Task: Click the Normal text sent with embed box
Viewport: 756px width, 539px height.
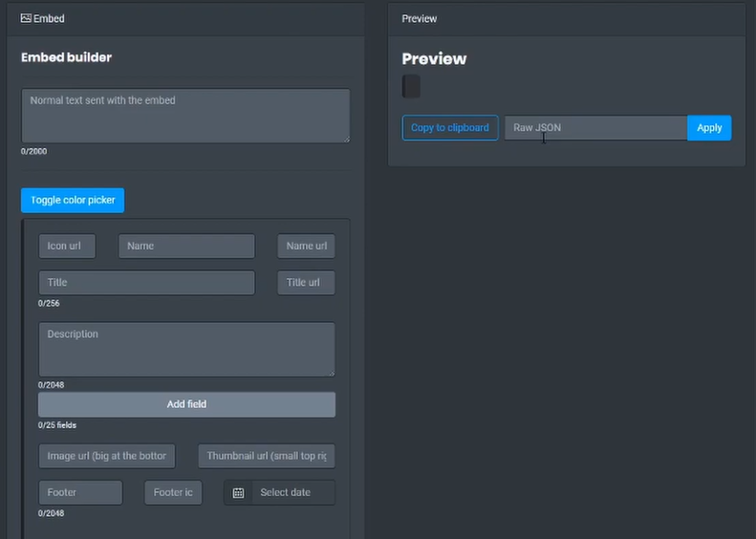Action: pyautogui.click(x=185, y=116)
